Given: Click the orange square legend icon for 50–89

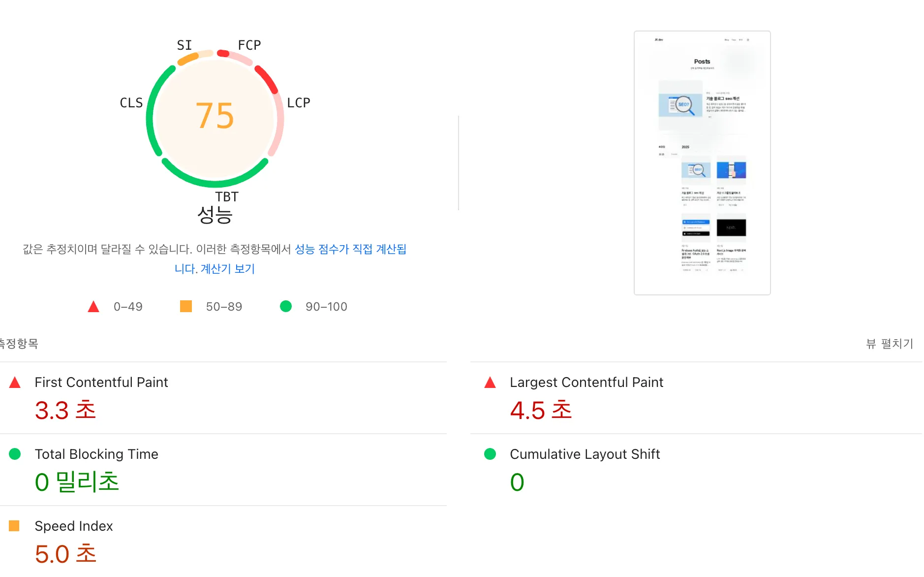Looking at the screenshot, I should click(186, 306).
